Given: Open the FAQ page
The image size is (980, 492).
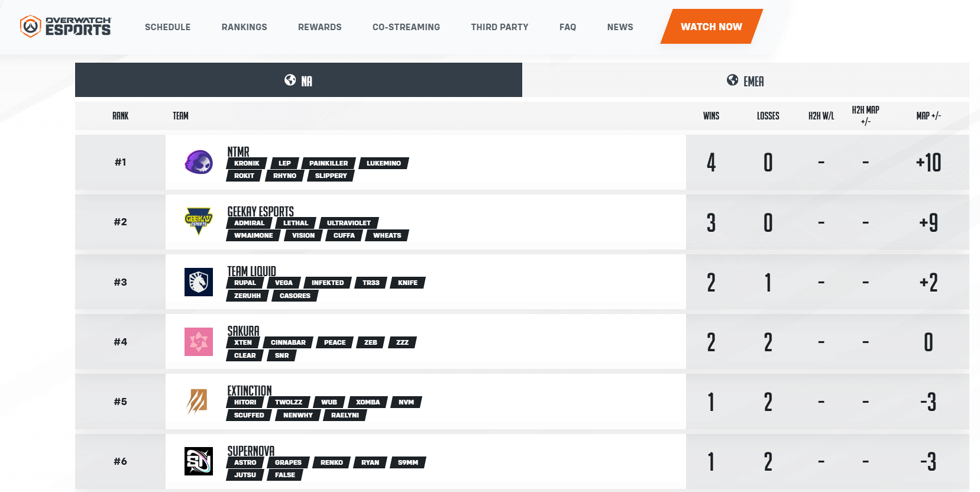Looking at the screenshot, I should coord(568,27).
